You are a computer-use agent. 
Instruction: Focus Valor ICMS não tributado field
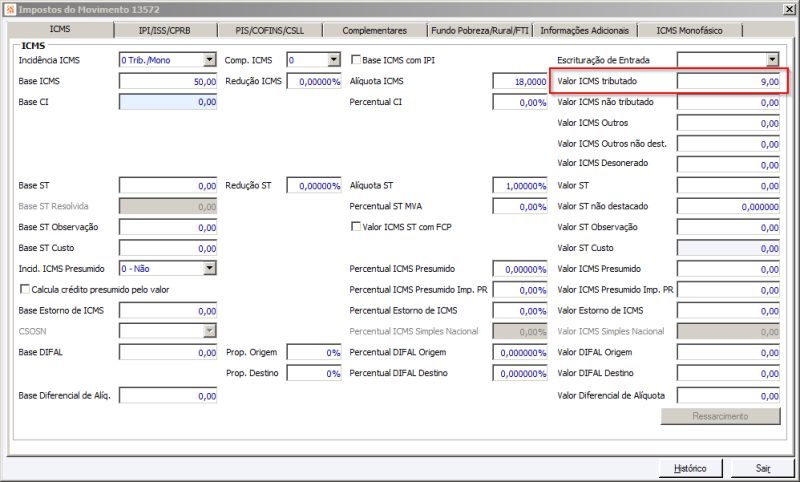[729, 102]
